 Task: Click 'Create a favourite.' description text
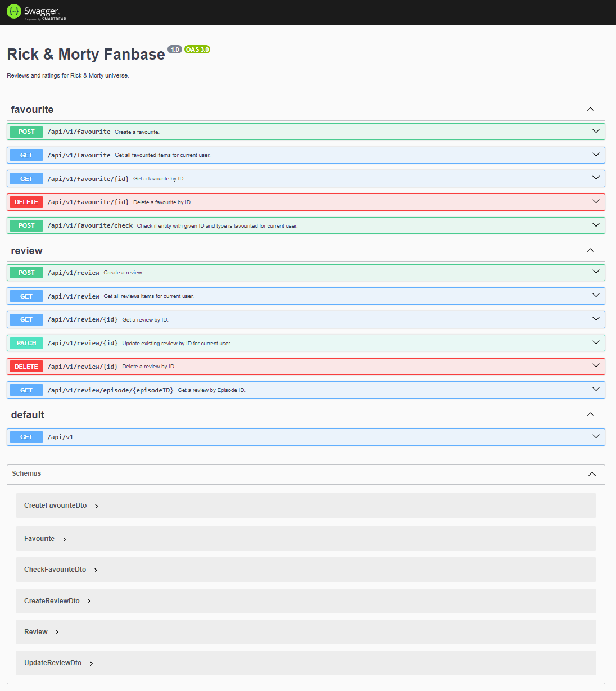point(137,132)
